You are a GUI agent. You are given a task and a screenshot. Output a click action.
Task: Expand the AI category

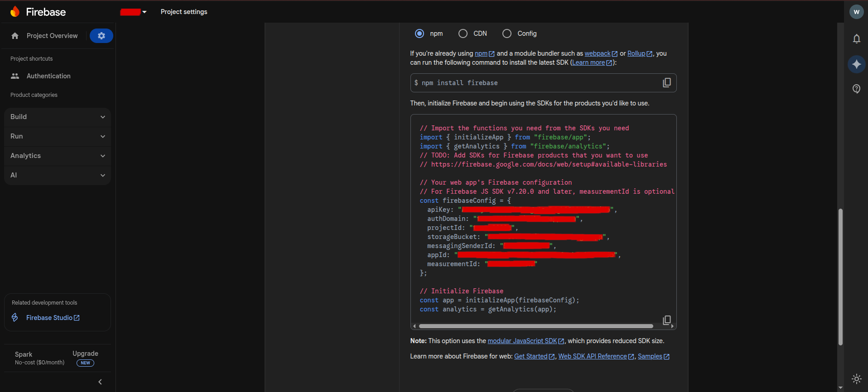[58, 175]
